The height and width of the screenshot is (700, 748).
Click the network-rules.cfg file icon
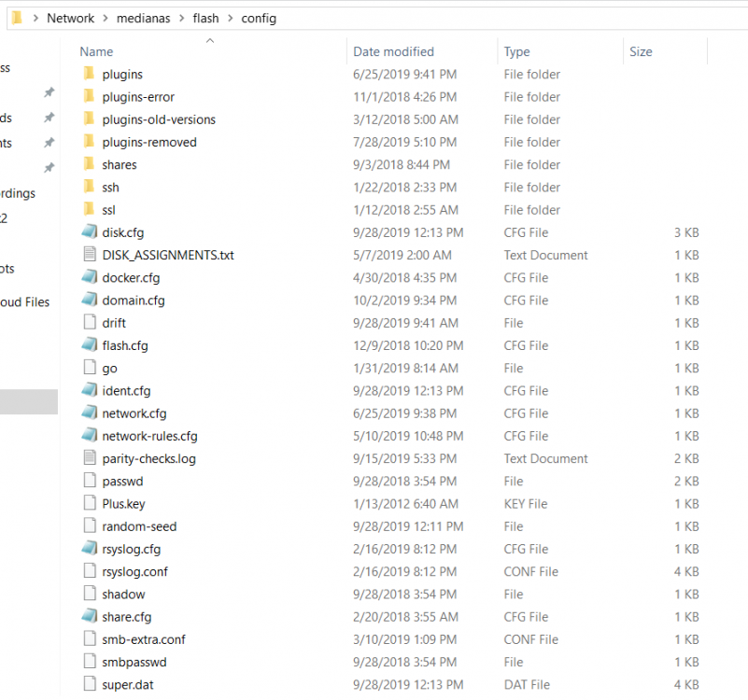(x=90, y=435)
